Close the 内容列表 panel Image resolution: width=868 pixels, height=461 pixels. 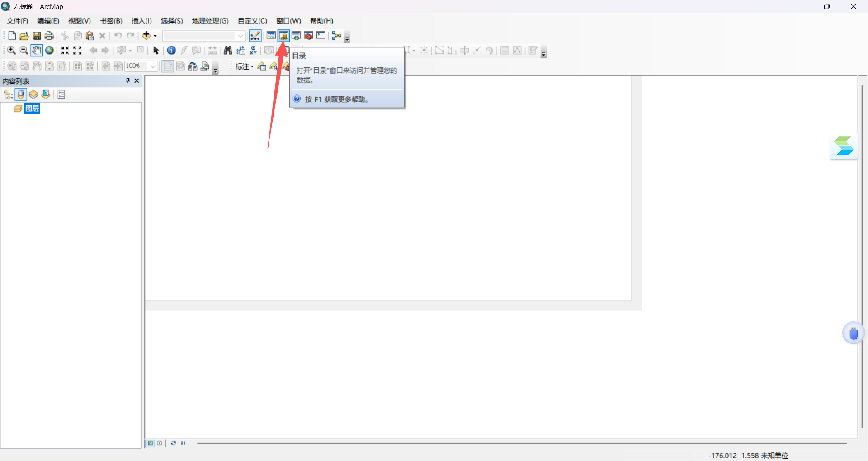(x=137, y=80)
